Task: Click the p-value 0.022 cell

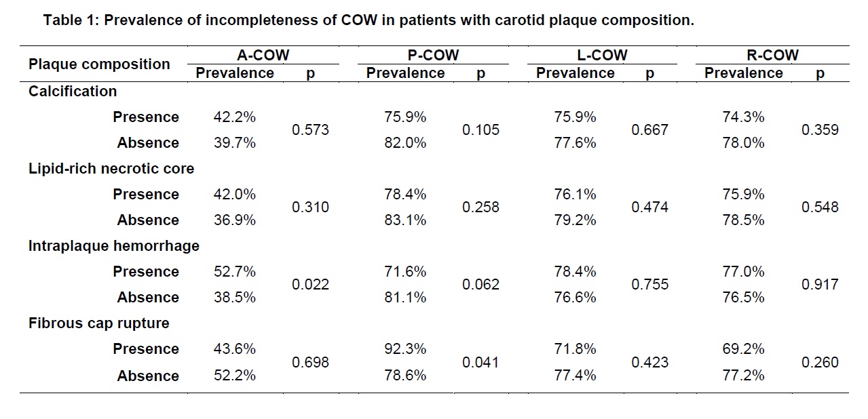Action: (x=310, y=285)
